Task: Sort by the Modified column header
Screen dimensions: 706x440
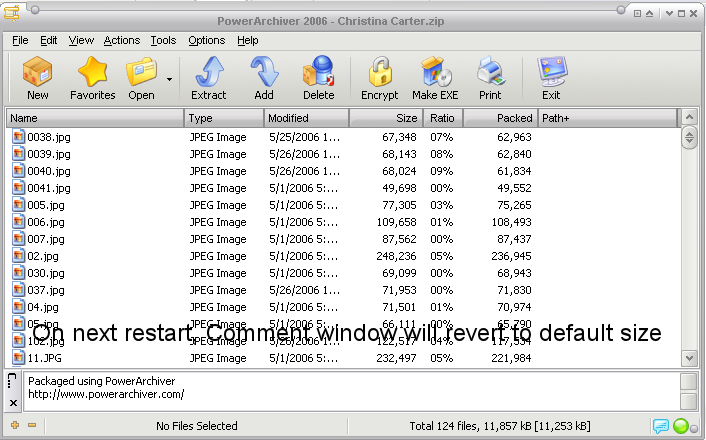Action: pyautogui.click(x=306, y=118)
